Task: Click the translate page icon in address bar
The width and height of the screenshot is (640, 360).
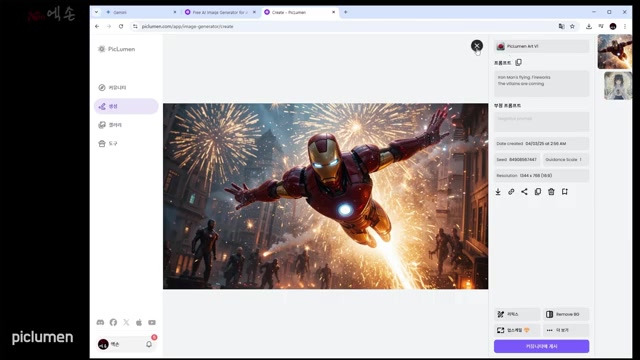Action: [x=562, y=26]
